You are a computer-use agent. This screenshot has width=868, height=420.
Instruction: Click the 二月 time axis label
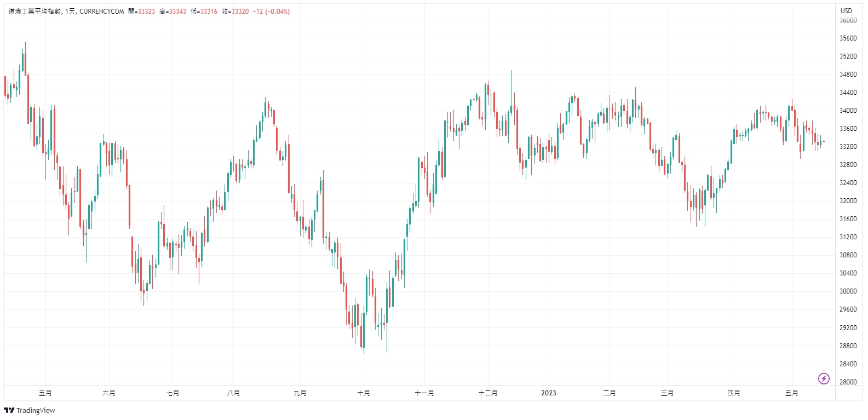[x=610, y=393]
